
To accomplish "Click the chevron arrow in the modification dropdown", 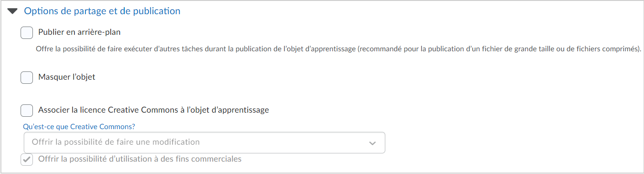I will (x=373, y=143).
